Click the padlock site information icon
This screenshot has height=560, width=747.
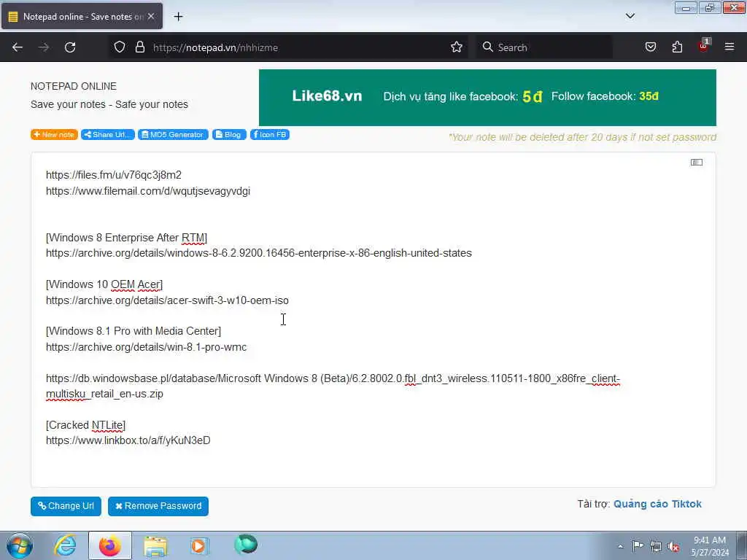point(139,47)
